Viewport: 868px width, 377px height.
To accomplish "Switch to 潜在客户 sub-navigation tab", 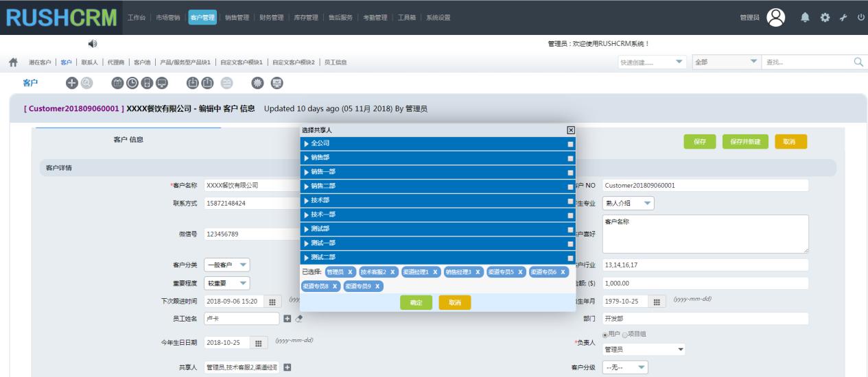I will (x=40, y=62).
